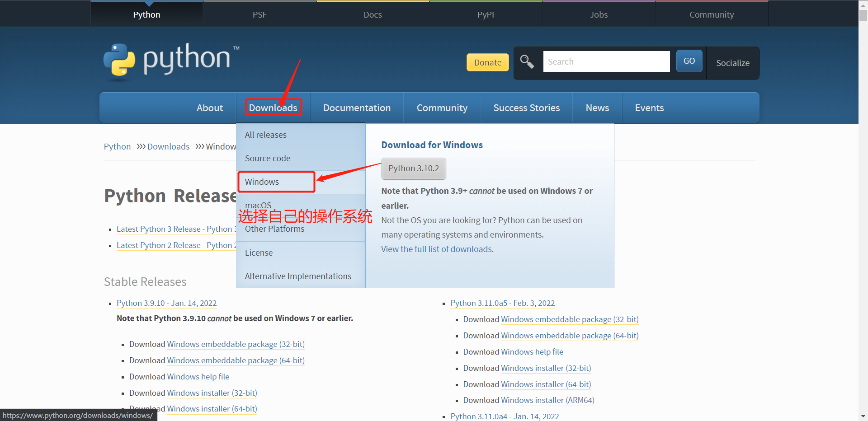
Task: Open Python 3.11.0a4 - Jan. 14, 2022 link
Action: tap(505, 416)
